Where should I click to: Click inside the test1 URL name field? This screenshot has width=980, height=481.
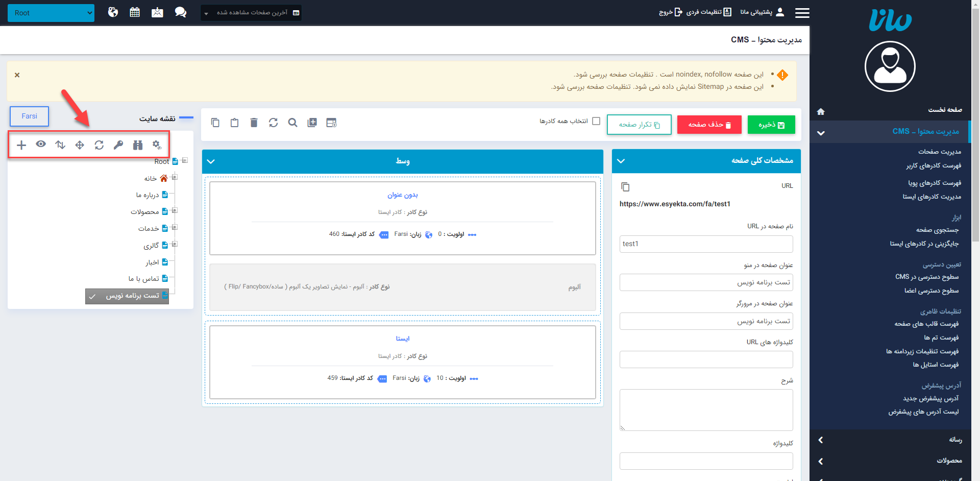tap(706, 244)
